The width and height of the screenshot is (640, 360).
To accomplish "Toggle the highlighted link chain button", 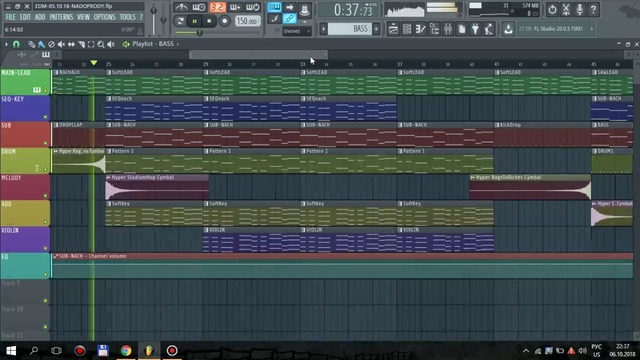I will coord(289,18).
